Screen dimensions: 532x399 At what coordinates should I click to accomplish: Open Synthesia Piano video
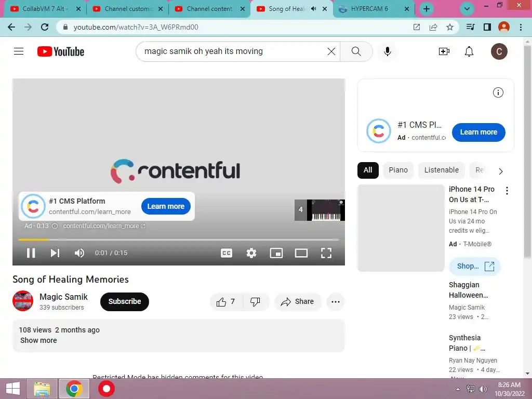point(467,343)
